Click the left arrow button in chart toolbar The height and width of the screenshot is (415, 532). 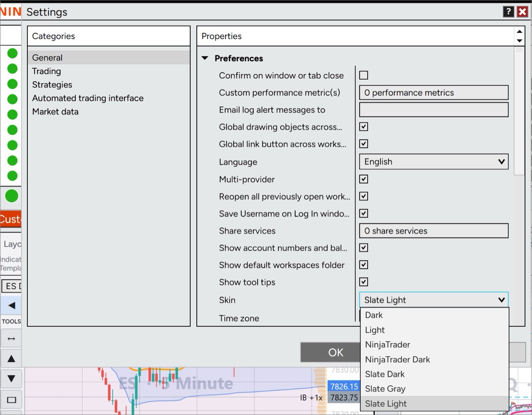click(x=12, y=305)
